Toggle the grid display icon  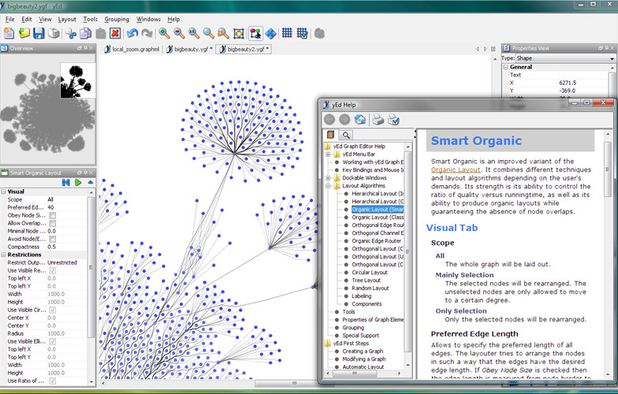click(x=287, y=33)
